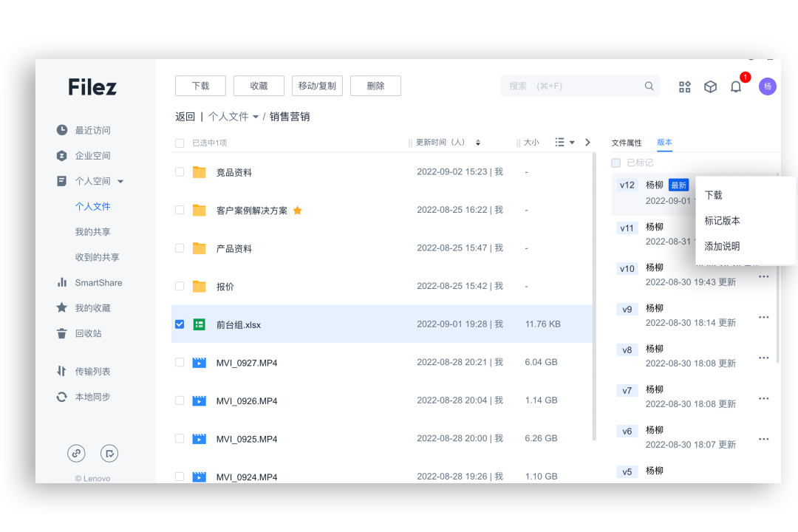The image size is (798, 532).
Task: Select the v11 version badge
Action: click(627, 228)
